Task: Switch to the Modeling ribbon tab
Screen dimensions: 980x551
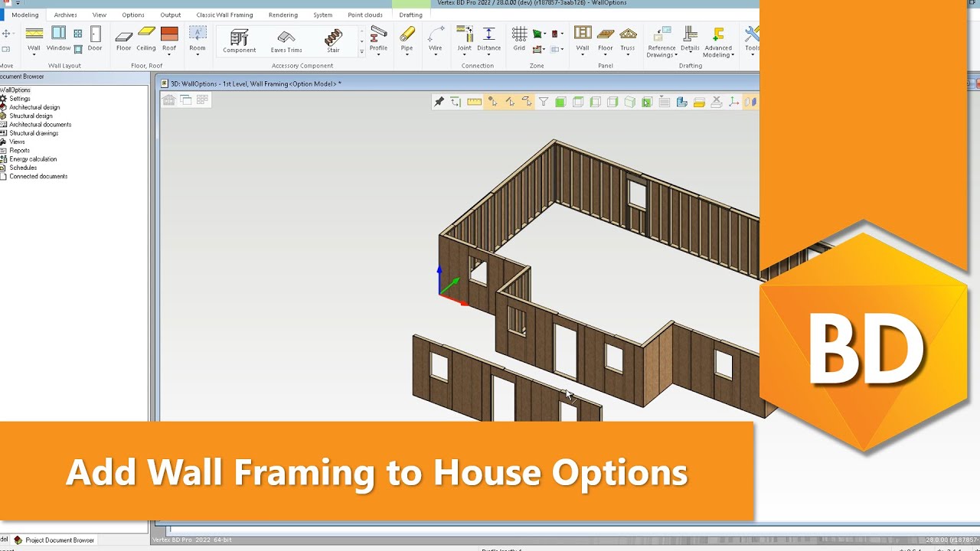Action: coord(25,15)
